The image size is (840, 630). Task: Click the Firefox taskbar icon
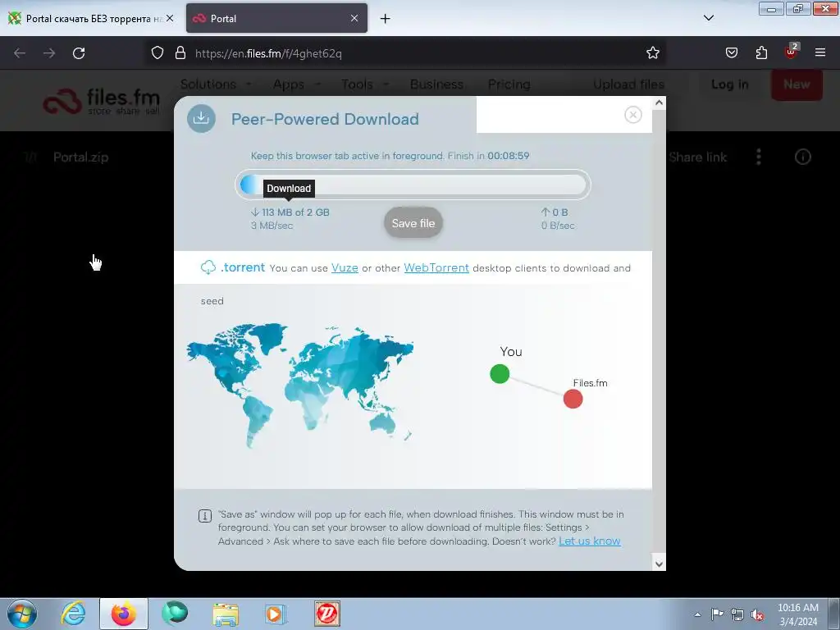(x=123, y=614)
